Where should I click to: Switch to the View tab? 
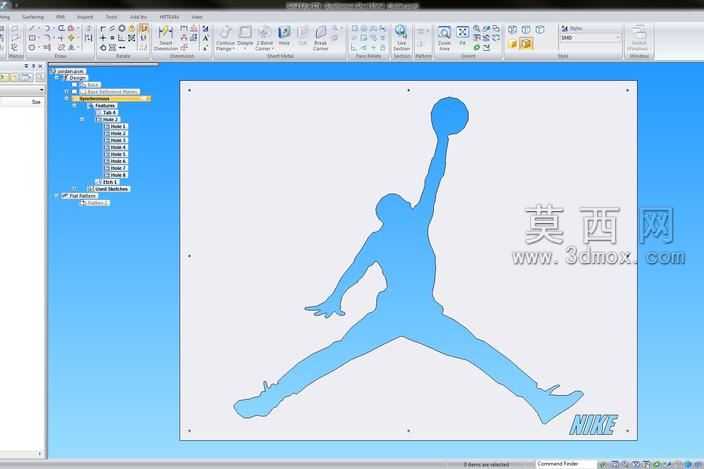coord(197,17)
